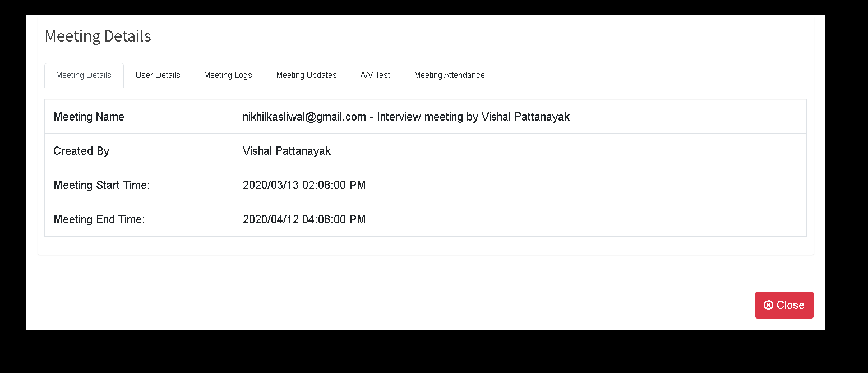Select the Meeting Updates tab
Image resolution: width=868 pixels, height=373 pixels.
[306, 75]
